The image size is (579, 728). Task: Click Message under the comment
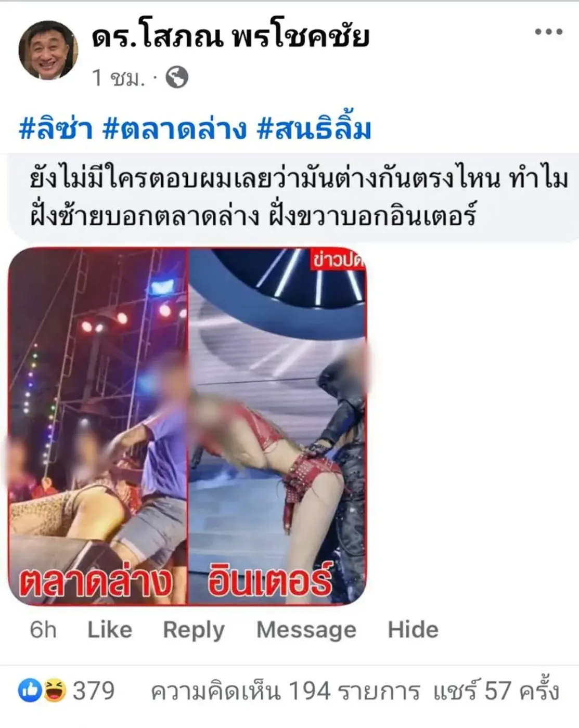(x=306, y=630)
